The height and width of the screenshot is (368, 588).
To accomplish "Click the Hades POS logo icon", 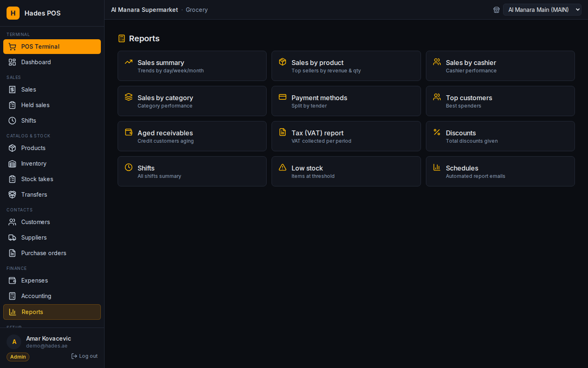I will pyautogui.click(x=13, y=13).
